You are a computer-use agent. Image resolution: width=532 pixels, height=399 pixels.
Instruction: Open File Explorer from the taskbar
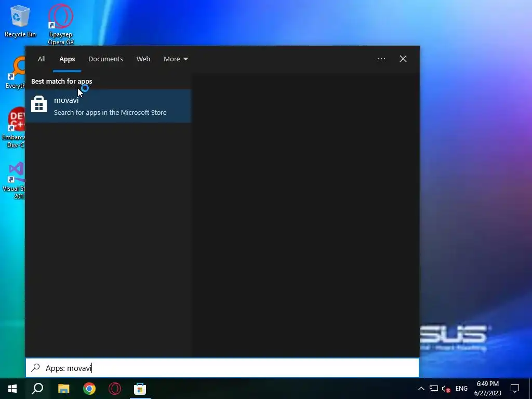[x=63, y=389]
